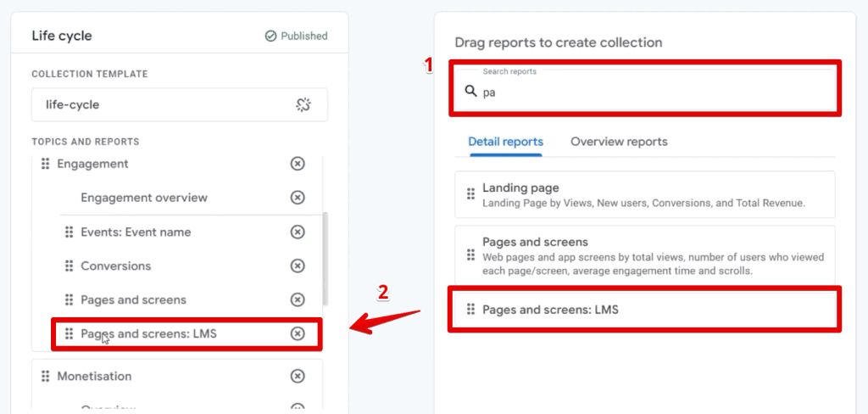Image resolution: width=868 pixels, height=414 pixels.
Task: Select Pages and screens report card description
Action: (654, 262)
